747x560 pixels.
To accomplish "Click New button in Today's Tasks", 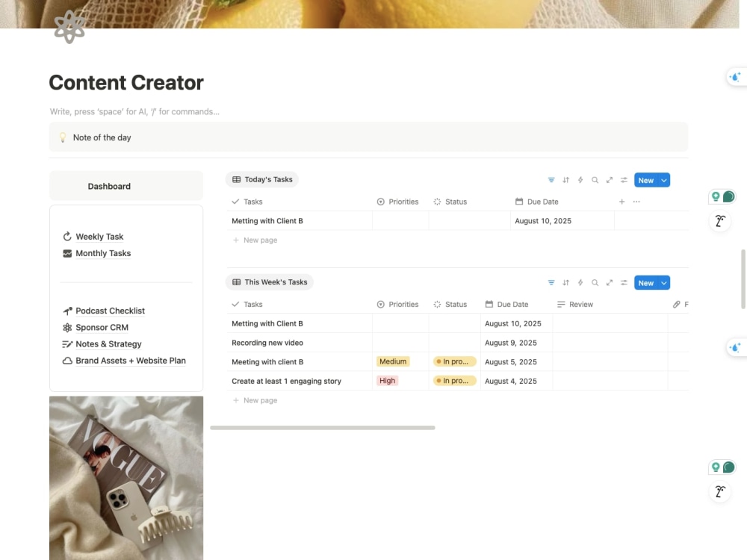I will [x=646, y=180].
